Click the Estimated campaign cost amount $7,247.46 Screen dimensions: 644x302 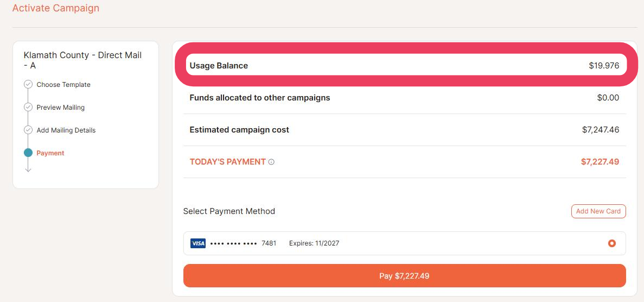coord(601,130)
